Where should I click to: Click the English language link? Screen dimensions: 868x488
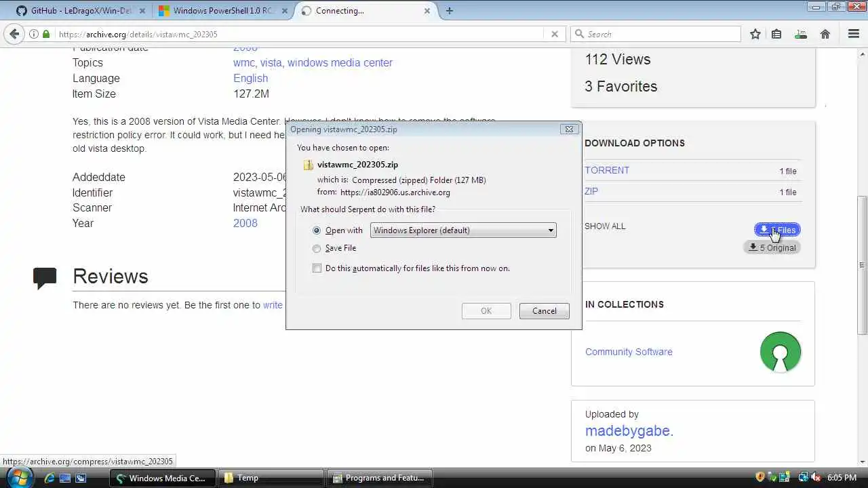click(x=250, y=78)
